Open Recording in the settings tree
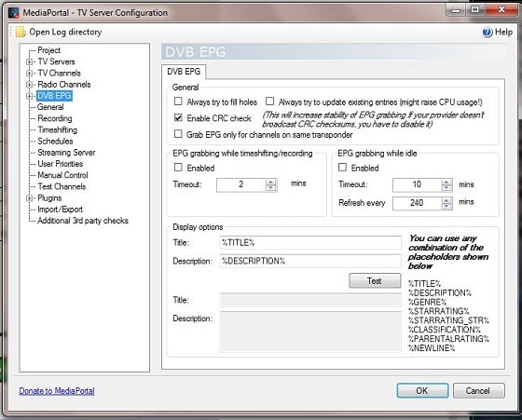This screenshot has height=420, width=522. point(55,118)
